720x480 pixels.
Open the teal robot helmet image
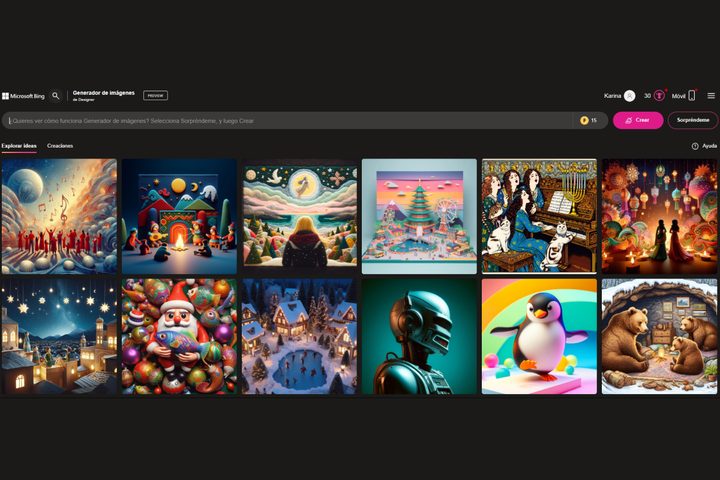(x=419, y=336)
